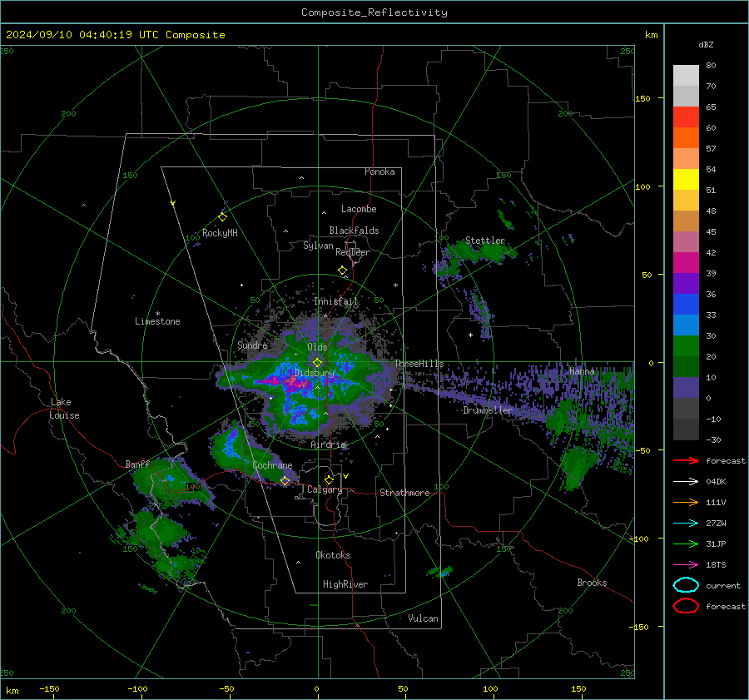The width and height of the screenshot is (749, 700).
Task: Click the Brooks city label
Action: coord(592,583)
